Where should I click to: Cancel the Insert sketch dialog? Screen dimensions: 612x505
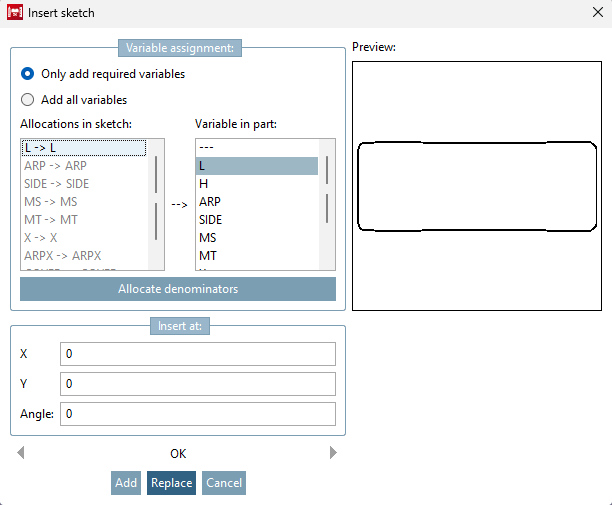[224, 483]
